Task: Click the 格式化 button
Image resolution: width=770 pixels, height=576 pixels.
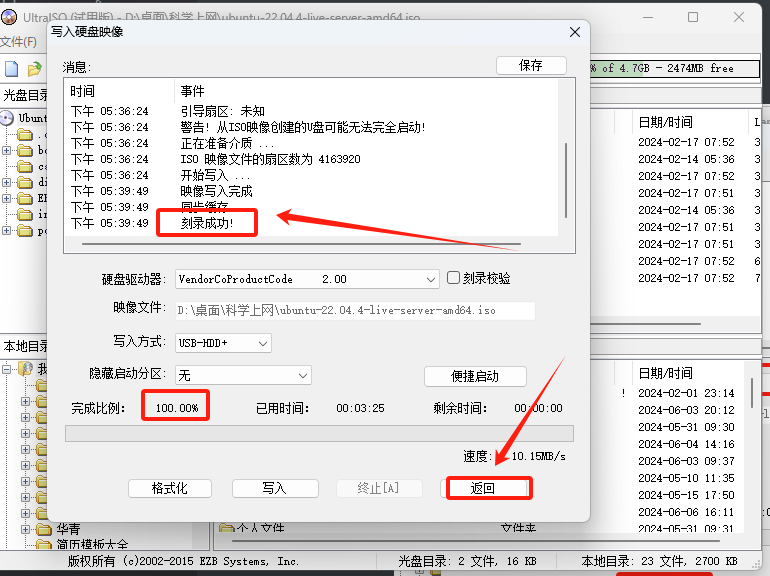Action: click(170, 488)
